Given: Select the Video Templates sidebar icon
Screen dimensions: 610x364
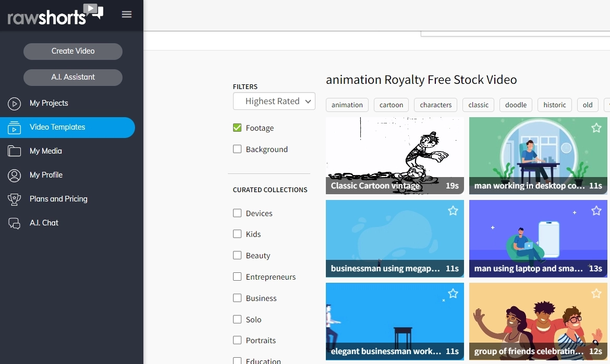Looking at the screenshot, I should (x=14, y=127).
